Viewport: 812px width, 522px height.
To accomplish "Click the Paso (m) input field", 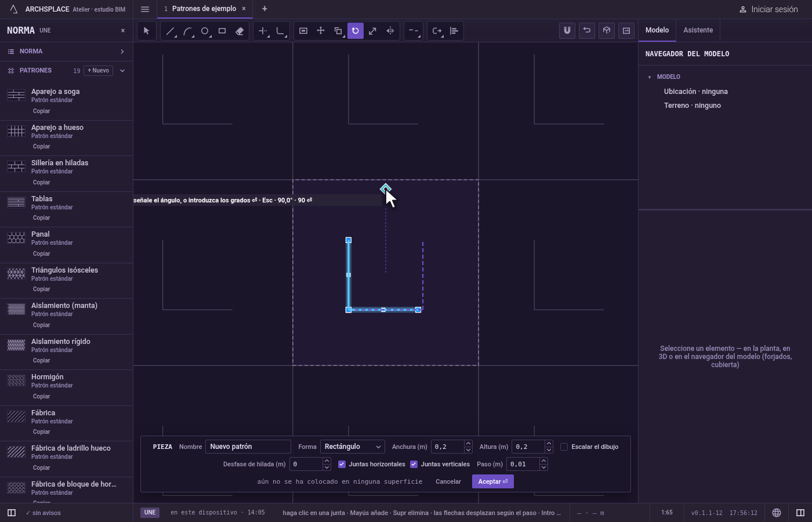I will click(x=523, y=464).
